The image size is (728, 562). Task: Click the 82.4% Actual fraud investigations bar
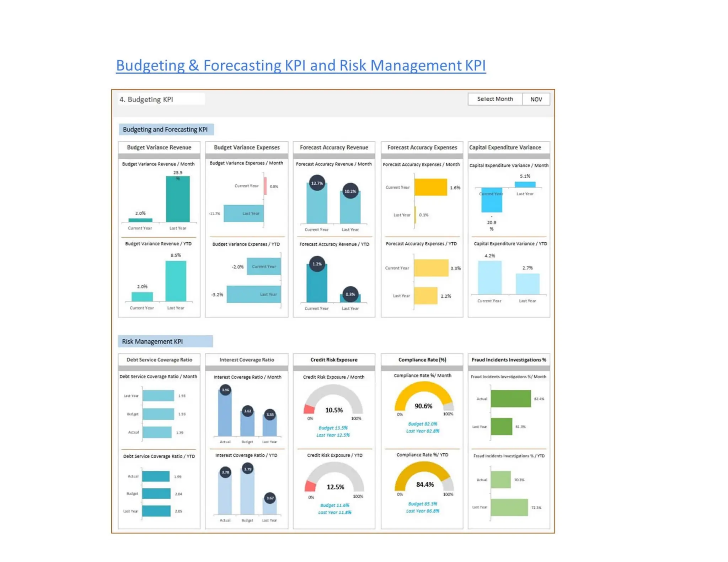[x=511, y=399]
